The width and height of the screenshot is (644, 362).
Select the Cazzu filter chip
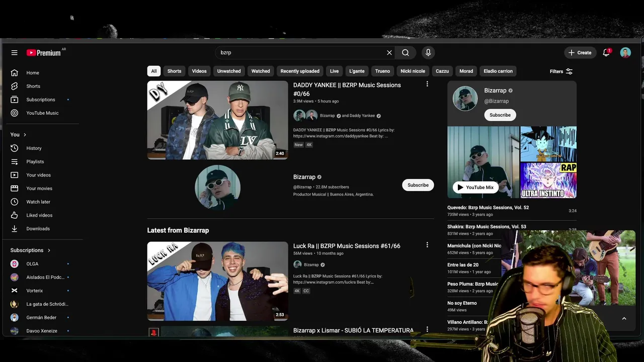pyautogui.click(x=442, y=71)
